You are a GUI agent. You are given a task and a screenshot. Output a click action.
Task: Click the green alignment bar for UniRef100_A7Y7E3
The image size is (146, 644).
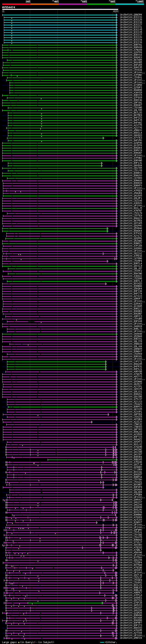pos(55,138)
